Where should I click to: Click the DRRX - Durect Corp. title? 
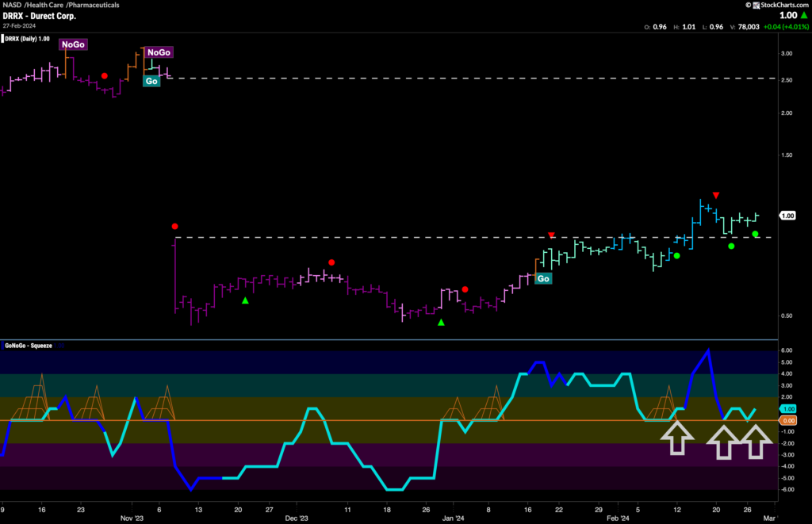37,15
